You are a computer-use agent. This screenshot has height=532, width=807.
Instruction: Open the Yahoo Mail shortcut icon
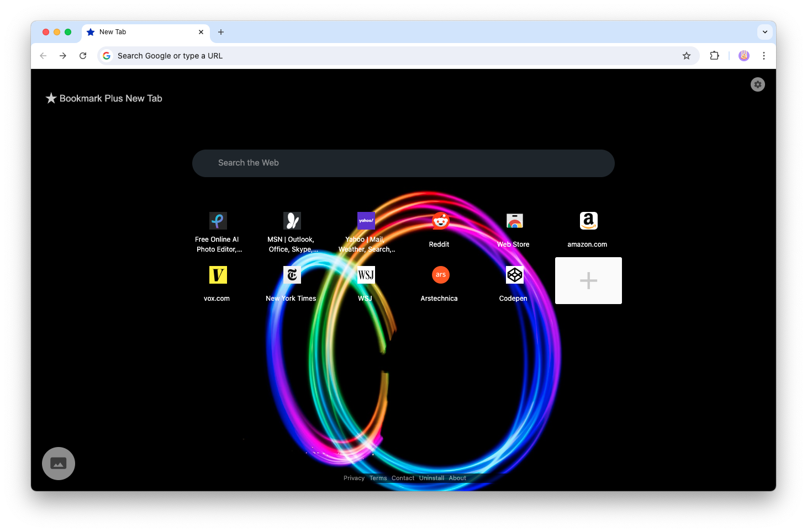click(366, 221)
